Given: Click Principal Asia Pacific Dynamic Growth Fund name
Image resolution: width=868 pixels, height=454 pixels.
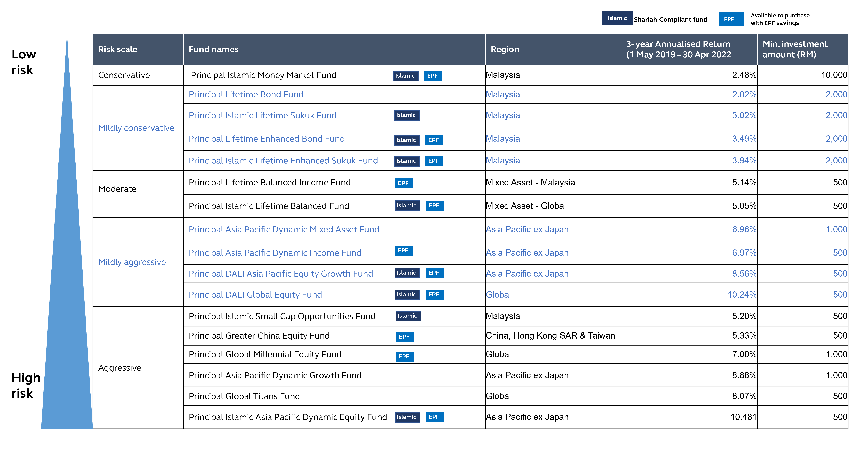Looking at the screenshot, I should (x=275, y=375).
